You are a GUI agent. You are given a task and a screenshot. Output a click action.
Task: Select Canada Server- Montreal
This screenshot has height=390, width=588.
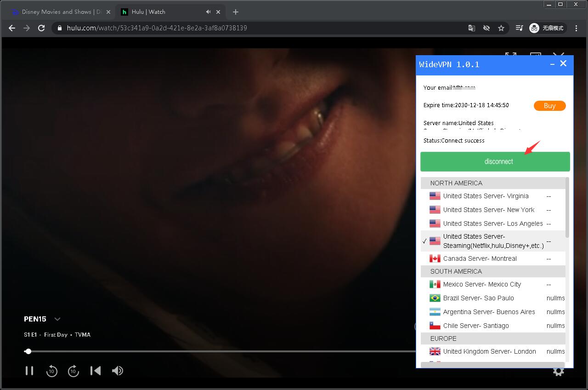(493, 258)
